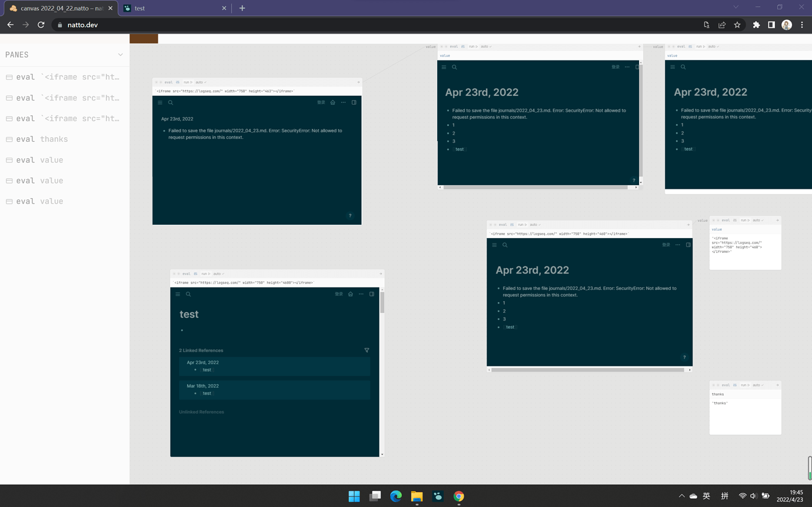Open the hamburger menu in the Logseq iframe

[x=159, y=102]
